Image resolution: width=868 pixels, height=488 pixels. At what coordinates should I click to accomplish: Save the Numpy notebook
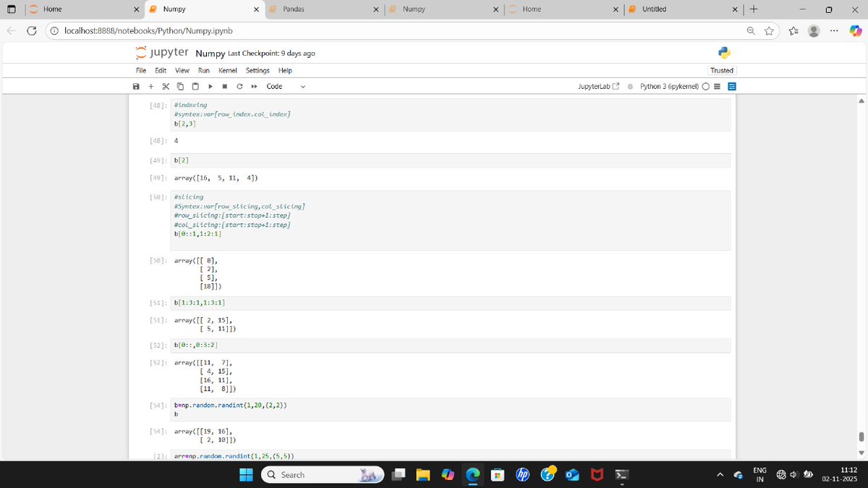[x=136, y=86]
